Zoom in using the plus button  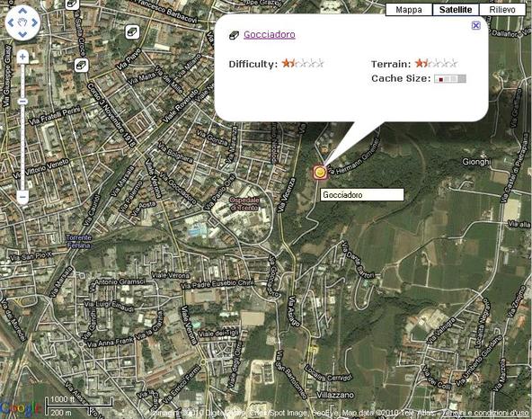pyautogui.click(x=22, y=57)
